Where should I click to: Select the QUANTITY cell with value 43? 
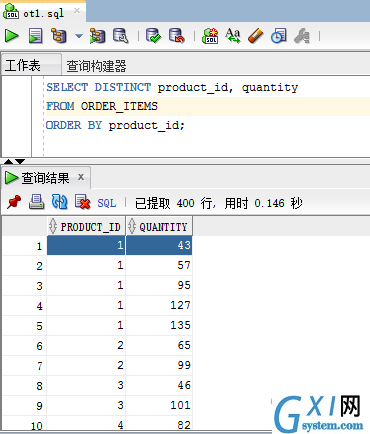[x=159, y=246]
